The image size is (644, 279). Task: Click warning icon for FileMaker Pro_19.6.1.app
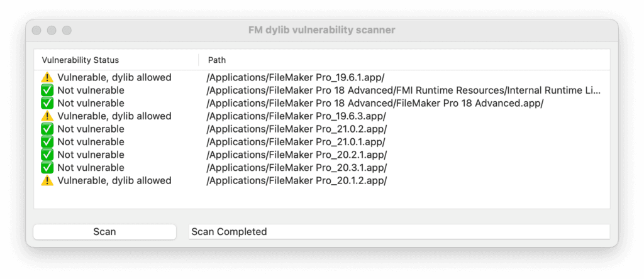tap(47, 77)
